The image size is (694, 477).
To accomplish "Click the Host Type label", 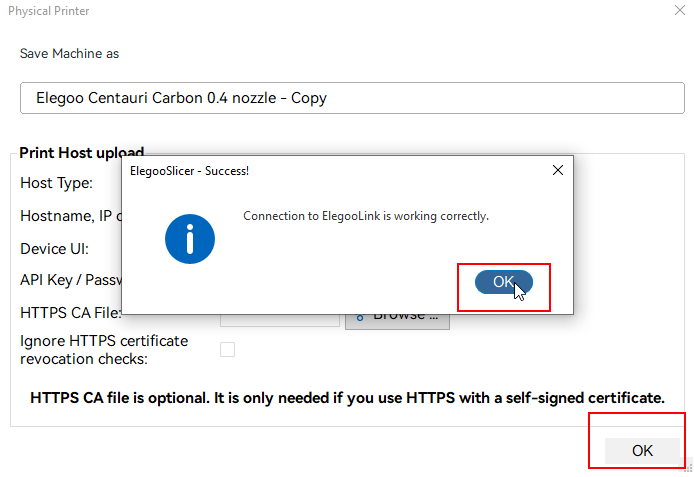I will point(57,183).
